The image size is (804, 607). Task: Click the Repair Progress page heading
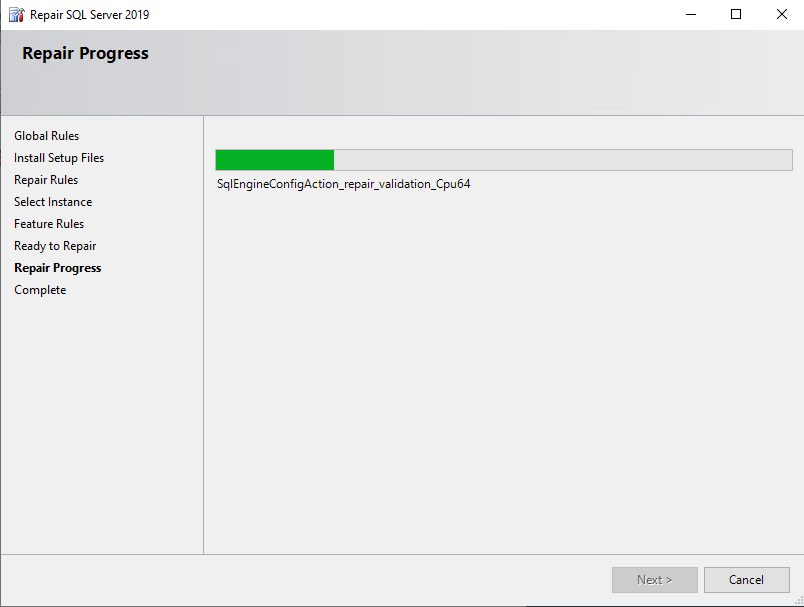(85, 53)
